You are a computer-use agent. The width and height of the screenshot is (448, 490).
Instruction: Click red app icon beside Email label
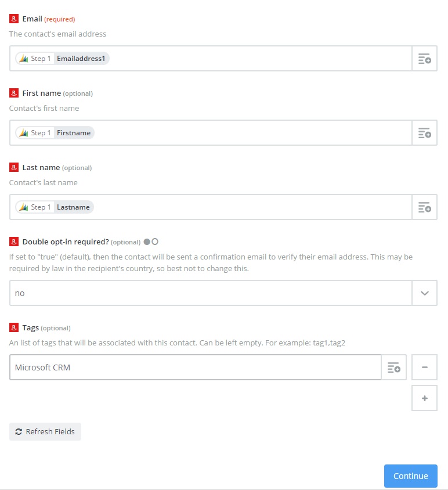(x=14, y=19)
